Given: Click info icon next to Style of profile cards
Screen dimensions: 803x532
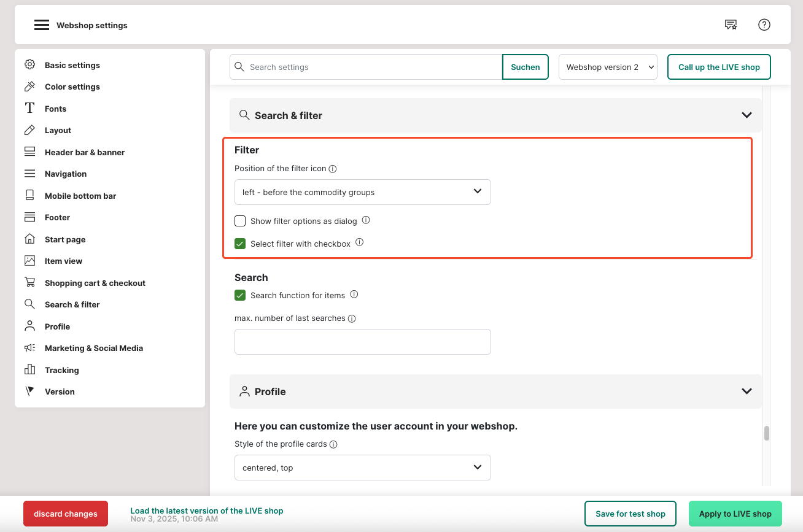Looking at the screenshot, I should (333, 444).
